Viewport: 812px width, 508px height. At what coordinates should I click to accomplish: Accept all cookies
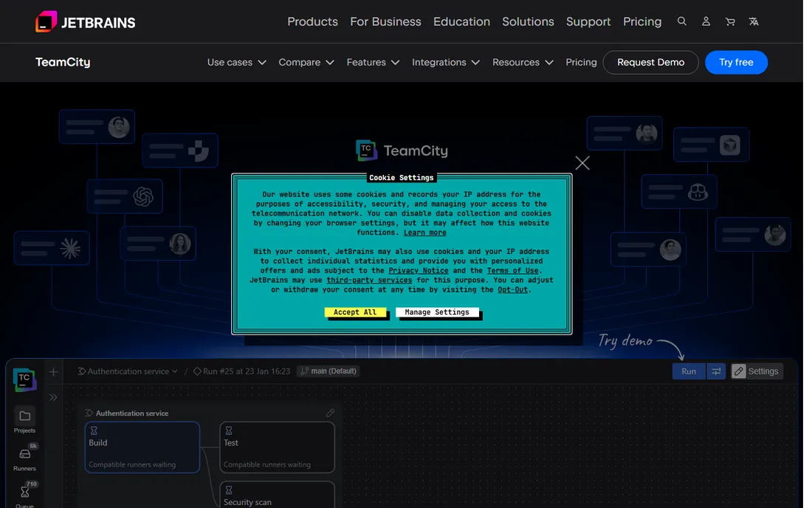coord(355,312)
